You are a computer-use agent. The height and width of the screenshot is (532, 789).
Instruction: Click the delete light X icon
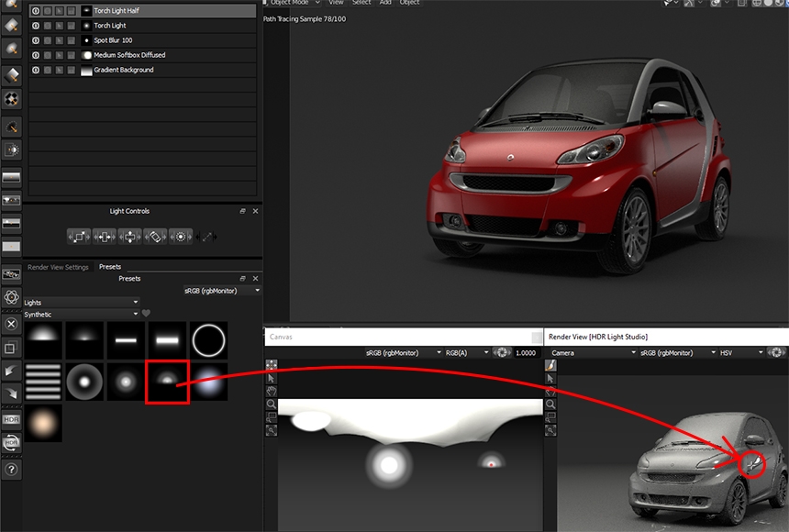point(11,324)
